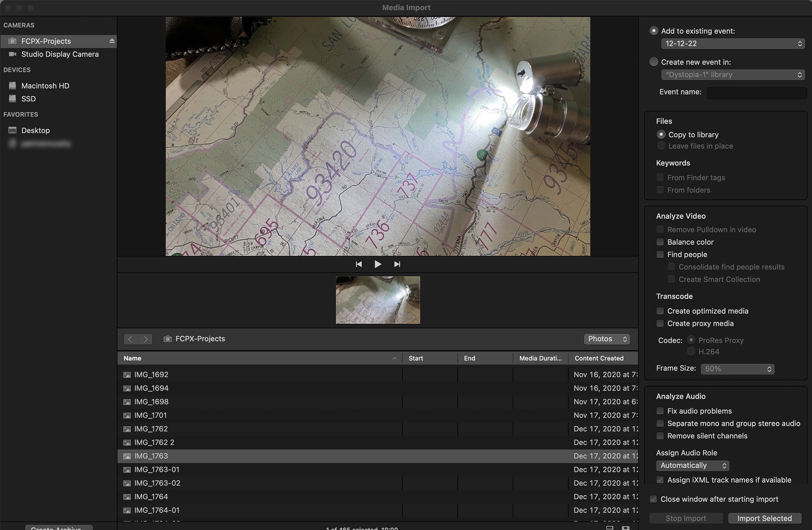
Task: Check Create optimized media
Action: (660, 311)
